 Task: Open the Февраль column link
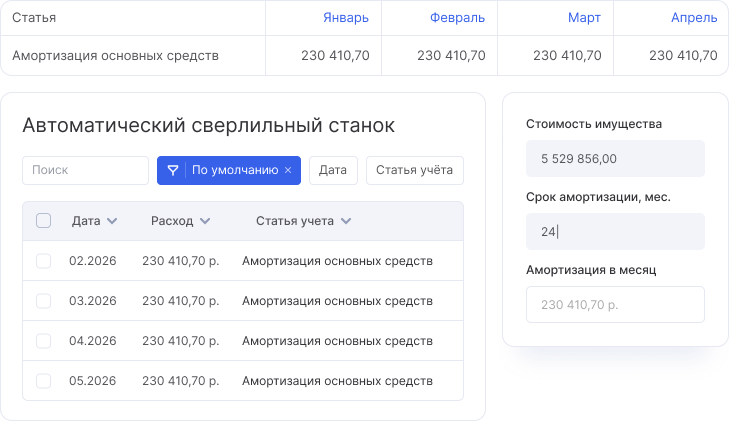point(457,18)
